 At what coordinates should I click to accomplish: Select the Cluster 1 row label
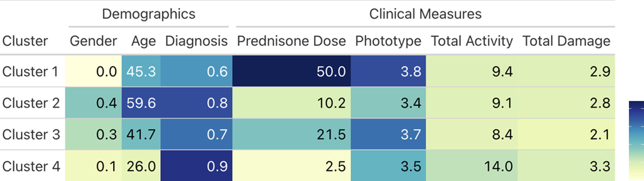pos(30,72)
